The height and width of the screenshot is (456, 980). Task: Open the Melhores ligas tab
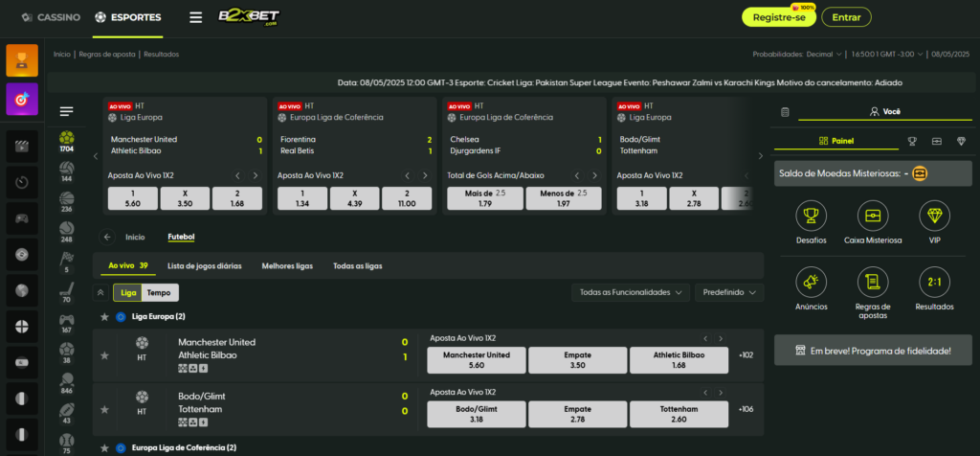(287, 265)
